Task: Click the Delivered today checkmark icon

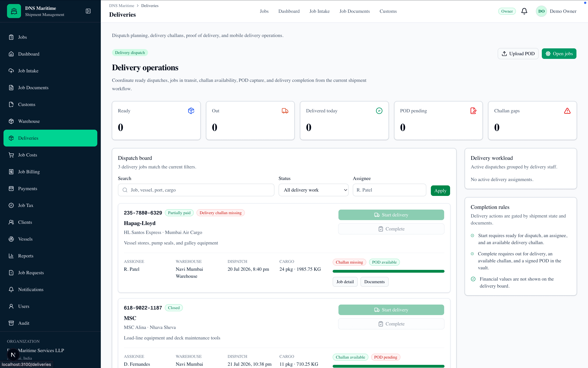Action: point(379,111)
